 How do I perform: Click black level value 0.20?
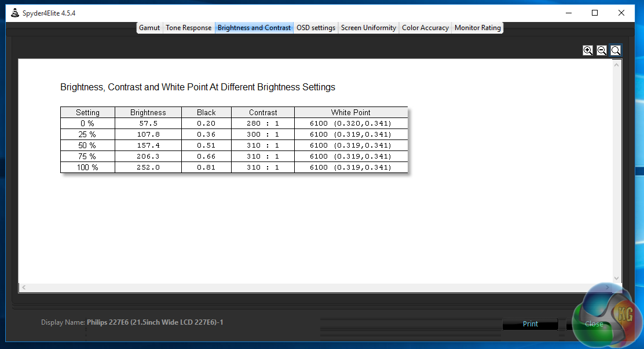pyautogui.click(x=206, y=124)
